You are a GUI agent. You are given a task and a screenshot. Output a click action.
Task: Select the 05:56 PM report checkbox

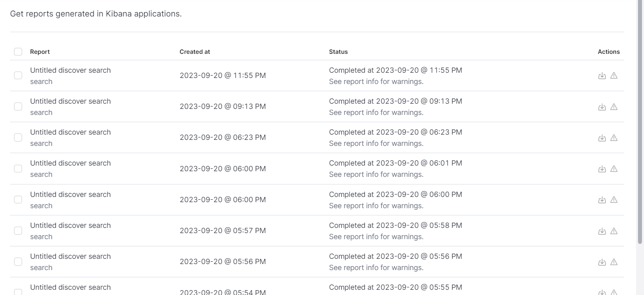click(x=18, y=262)
